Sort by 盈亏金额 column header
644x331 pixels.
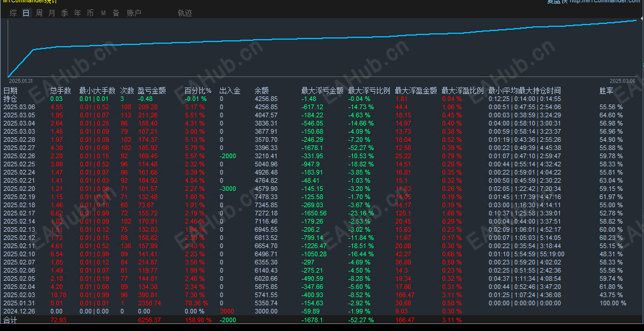click(151, 90)
